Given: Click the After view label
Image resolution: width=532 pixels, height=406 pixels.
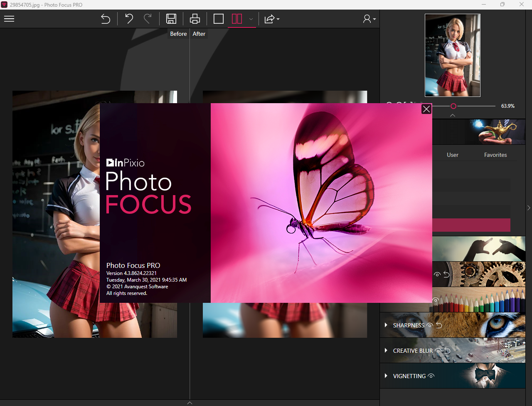Looking at the screenshot, I should tap(199, 34).
